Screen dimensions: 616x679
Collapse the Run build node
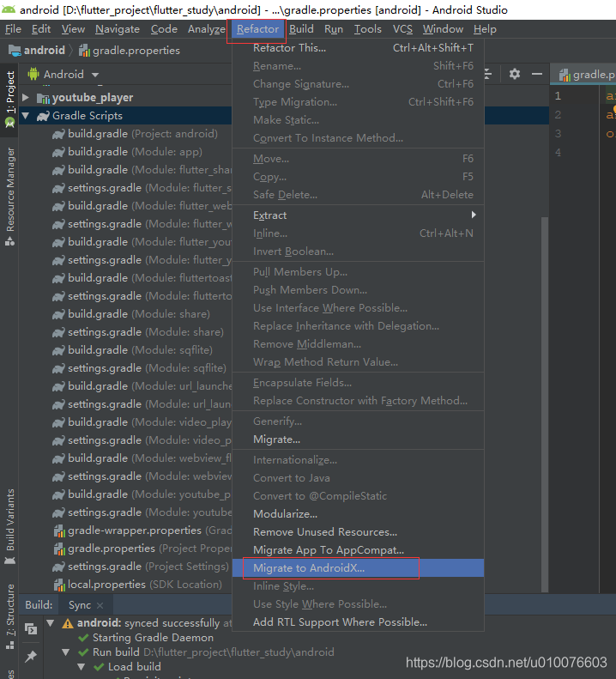click(x=66, y=652)
